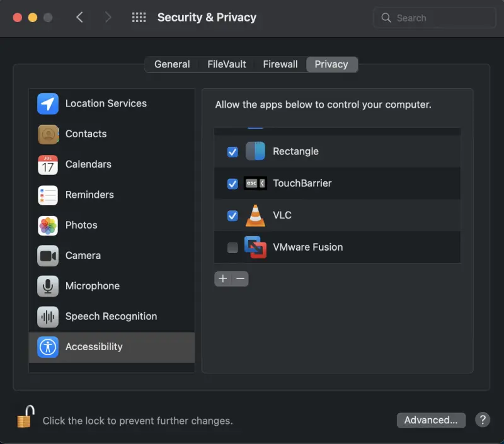Open the Photos privacy settings
Image resolution: width=504 pixels, height=444 pixels.
pyautogui.click(x=81, y=225)
